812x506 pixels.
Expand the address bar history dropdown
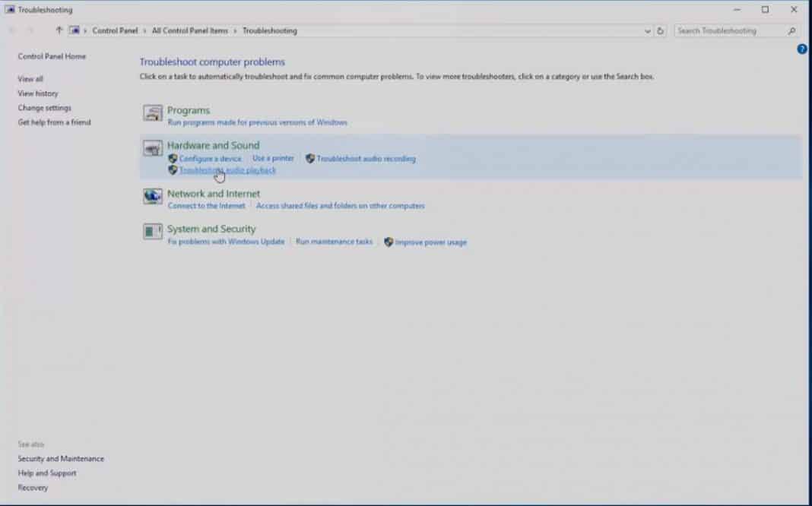click(647, 31)
